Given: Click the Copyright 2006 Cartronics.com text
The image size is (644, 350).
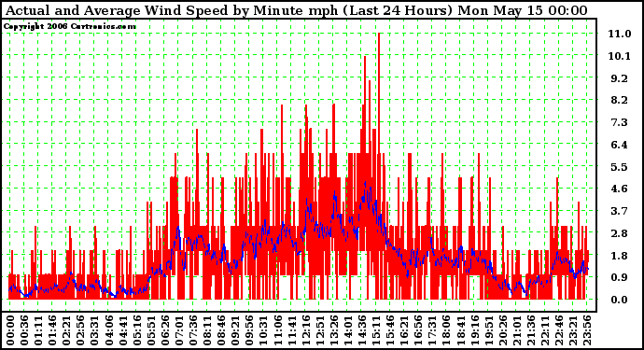Looking at the screenshot, I should pyautogui.click(x=70, y=27).
